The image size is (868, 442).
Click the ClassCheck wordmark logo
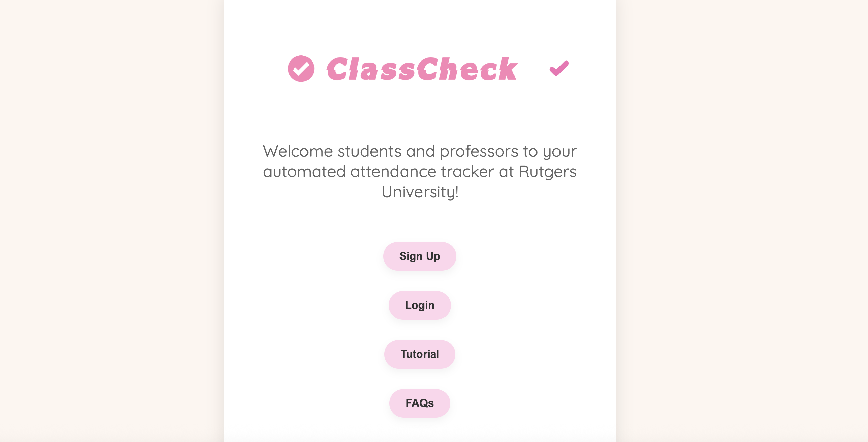click(421, 69)
